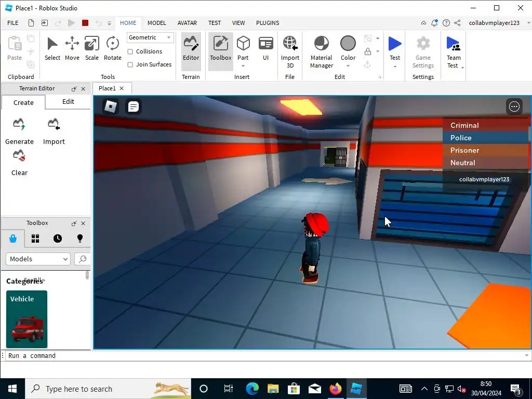The image size is (532, 399).
Task: Switch to the VIEW ribbon tab
Action: click(x=238, y=23)
